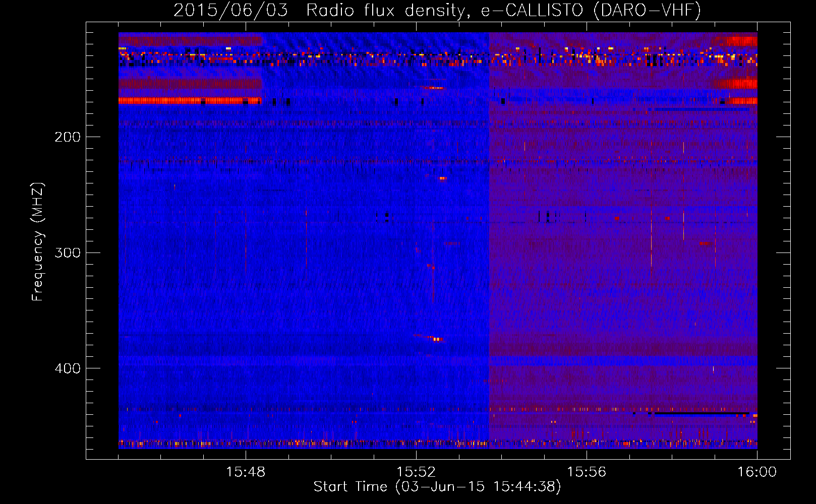Click the '15:48' time tick label
816x504 pixels.
(x=246, y=472)
